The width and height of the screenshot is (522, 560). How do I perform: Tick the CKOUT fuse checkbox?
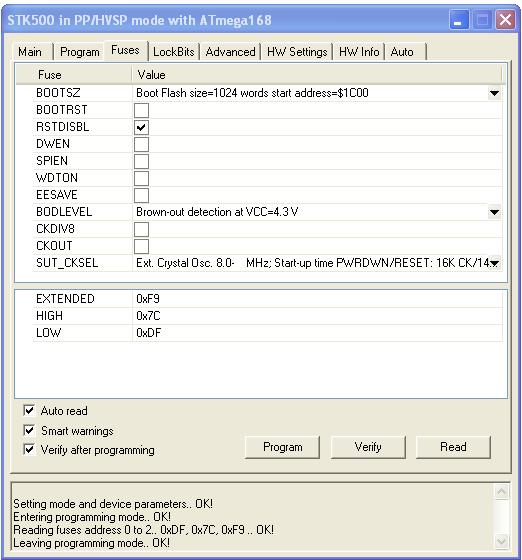141,246
